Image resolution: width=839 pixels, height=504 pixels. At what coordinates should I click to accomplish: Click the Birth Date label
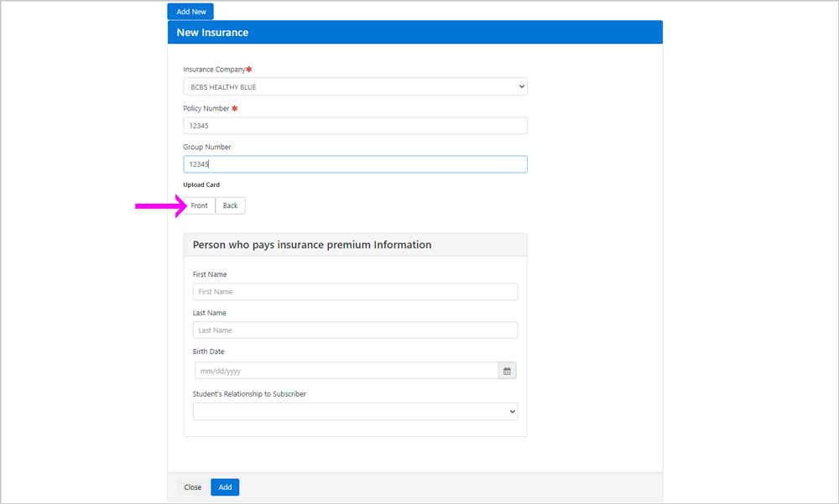click(208, 351)
